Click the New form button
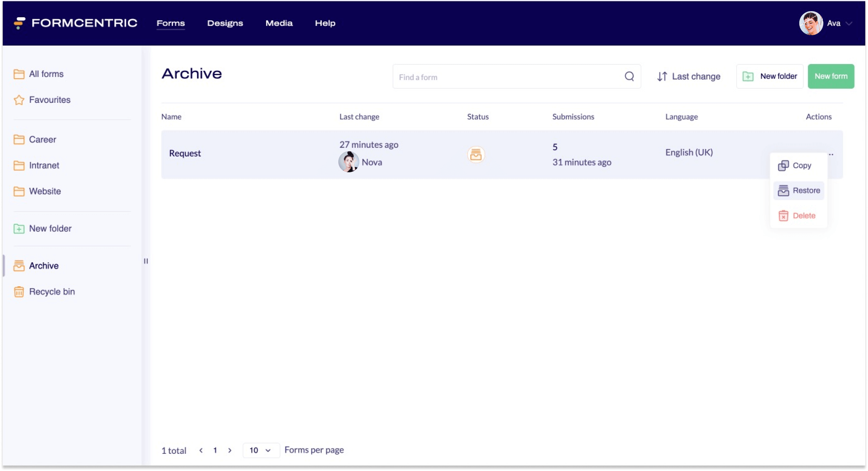Image resolution: width=868 pixels, height=471 pixels. pyautogui.click(x=831, y=76)
